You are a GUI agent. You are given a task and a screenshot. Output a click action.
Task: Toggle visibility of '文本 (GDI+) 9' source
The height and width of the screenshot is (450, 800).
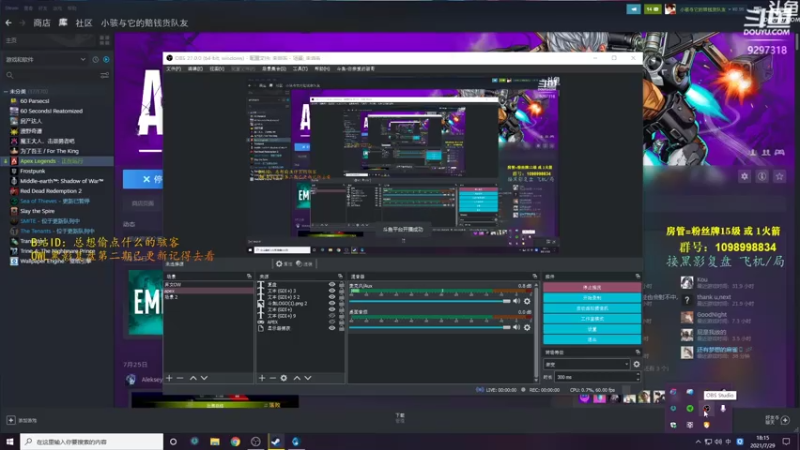pyautogui.click(x=332, y=316)
